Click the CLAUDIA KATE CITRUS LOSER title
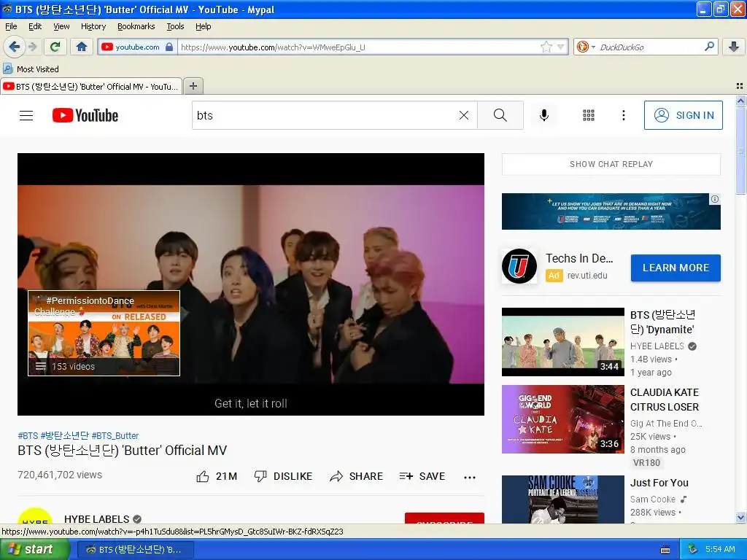747x560 pixels. pos(665,400)
